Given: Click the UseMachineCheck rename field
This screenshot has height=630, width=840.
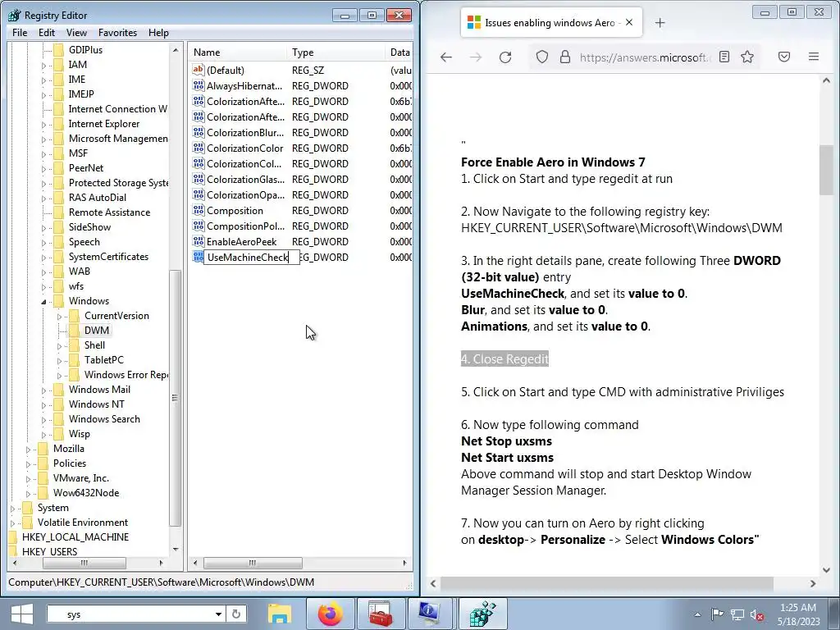Looking at the screenshot, I should (x=251, y=257).
